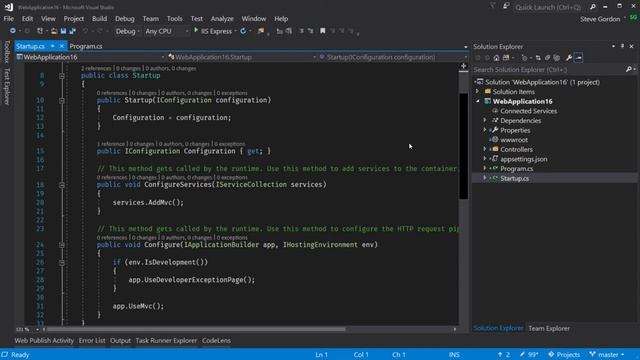640x360 pixels.
Task: Select appsettings.json in Solution Explorer
Action: coord(523,159)
